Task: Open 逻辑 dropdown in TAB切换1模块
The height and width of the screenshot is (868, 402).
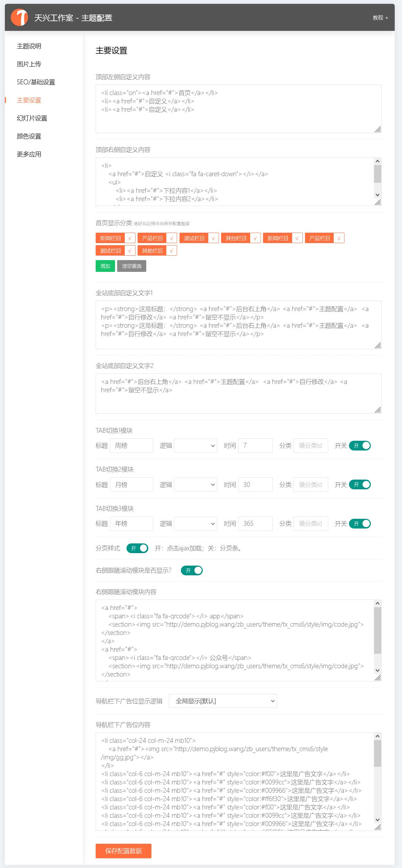Action: point(196,446)
